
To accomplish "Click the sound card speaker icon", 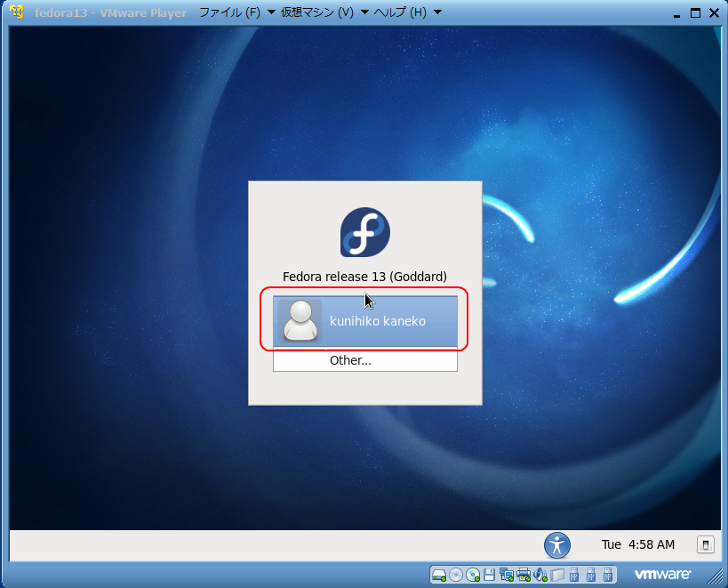I will (x=540, y=575).
